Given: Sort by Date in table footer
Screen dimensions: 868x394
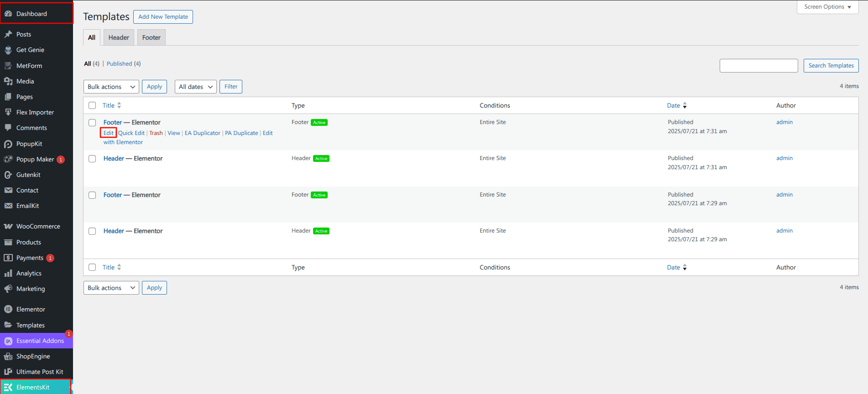Looking at the screenshot, I should pos(677,267).
